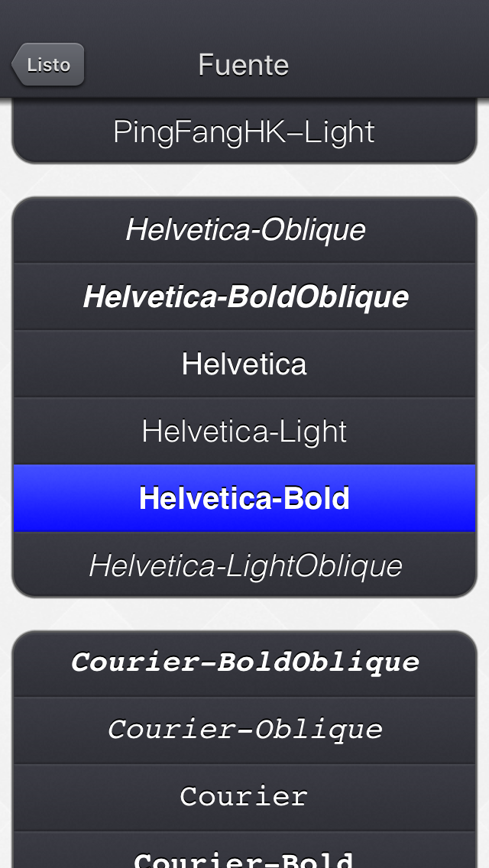Dismiss the picker using the Listo control

(x=48, y=64)
